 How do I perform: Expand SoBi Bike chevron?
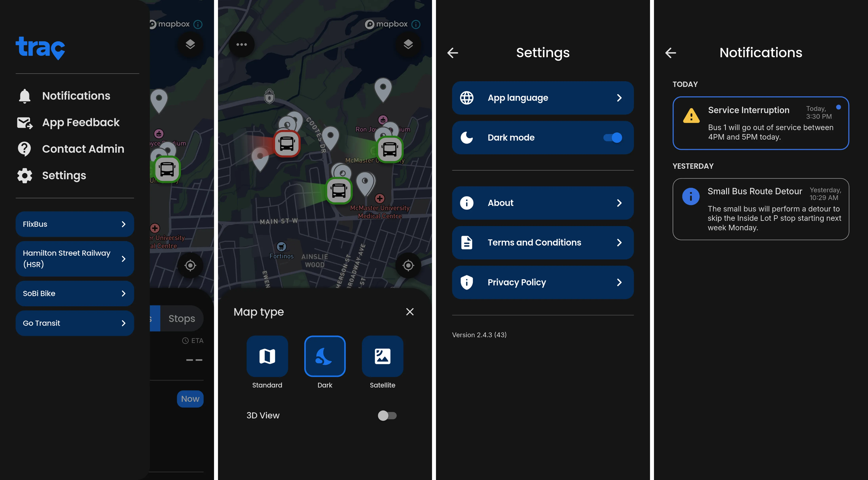124,293
